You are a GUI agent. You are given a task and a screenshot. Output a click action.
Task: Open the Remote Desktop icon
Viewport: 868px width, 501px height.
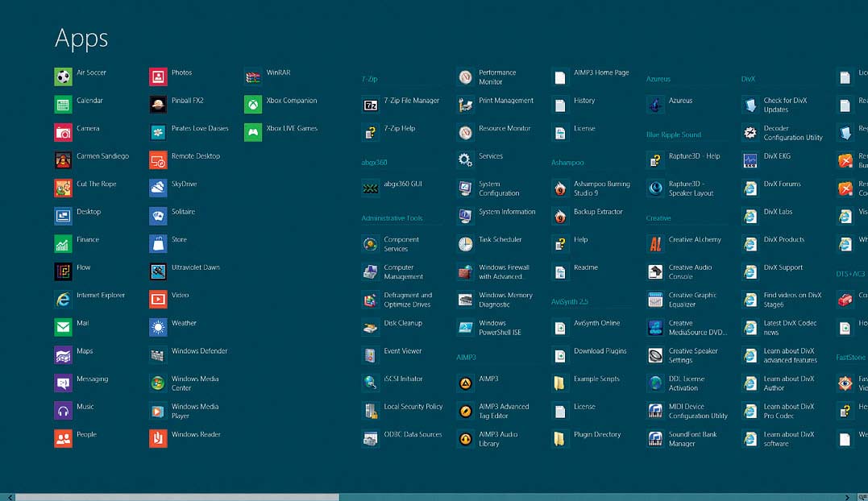158,159
